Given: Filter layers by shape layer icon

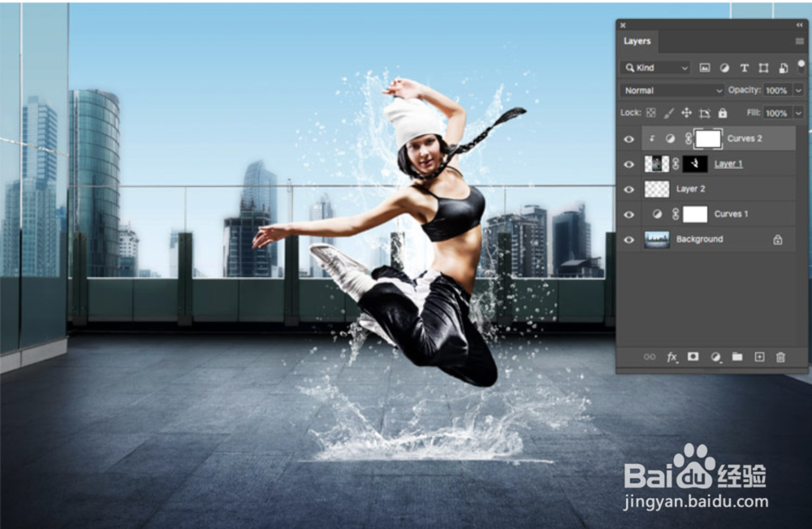Looking at the screenshot, I should click(763, 68).
